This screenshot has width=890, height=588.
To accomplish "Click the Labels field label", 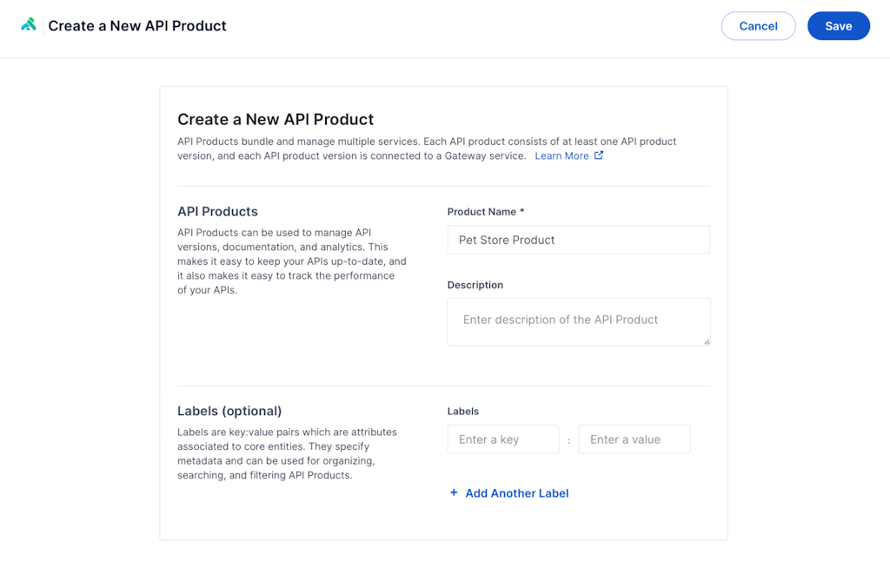I will click(462, 411).
